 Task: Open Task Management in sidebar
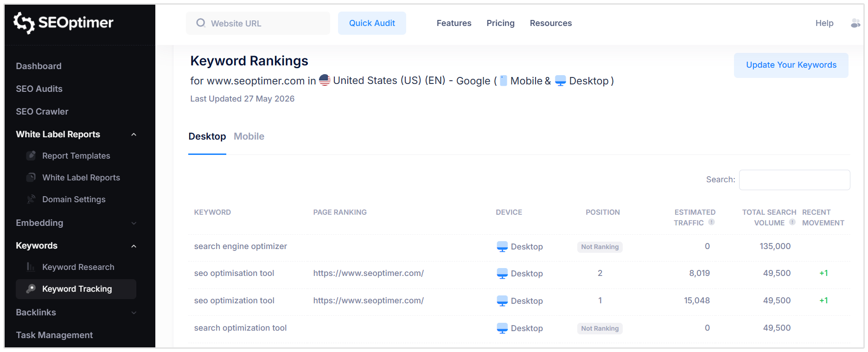coord(54,335)
